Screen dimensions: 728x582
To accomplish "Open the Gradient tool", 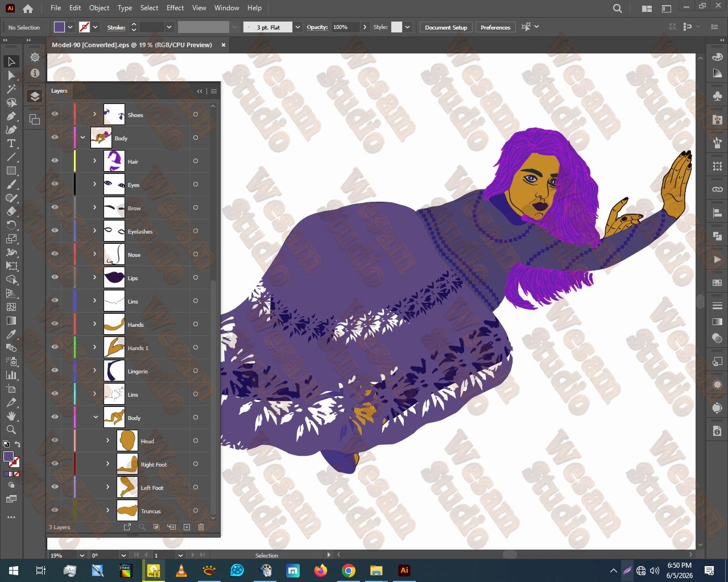I will point(11,321).
